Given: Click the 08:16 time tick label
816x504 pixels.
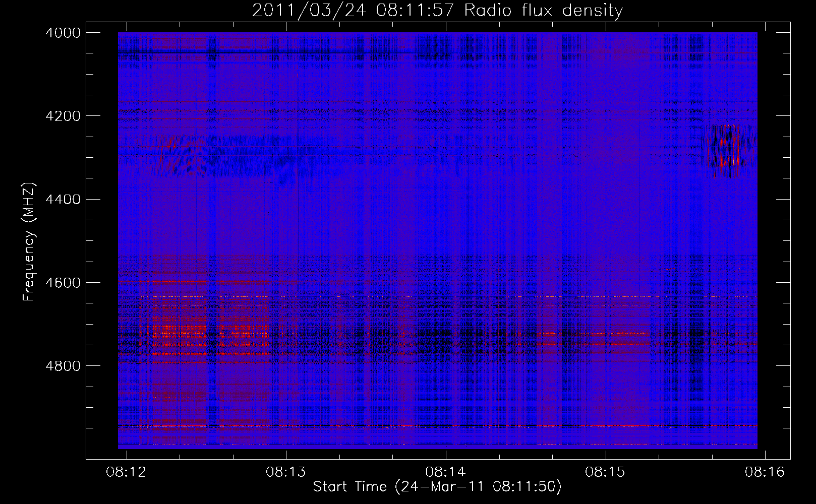Looking at the screenshot, I should [765, 472].
